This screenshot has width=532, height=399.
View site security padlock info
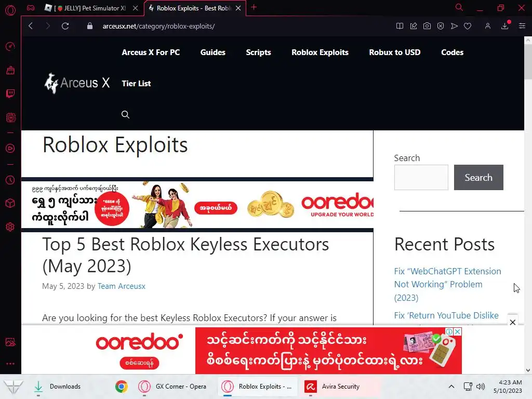[x=89, y=26]
